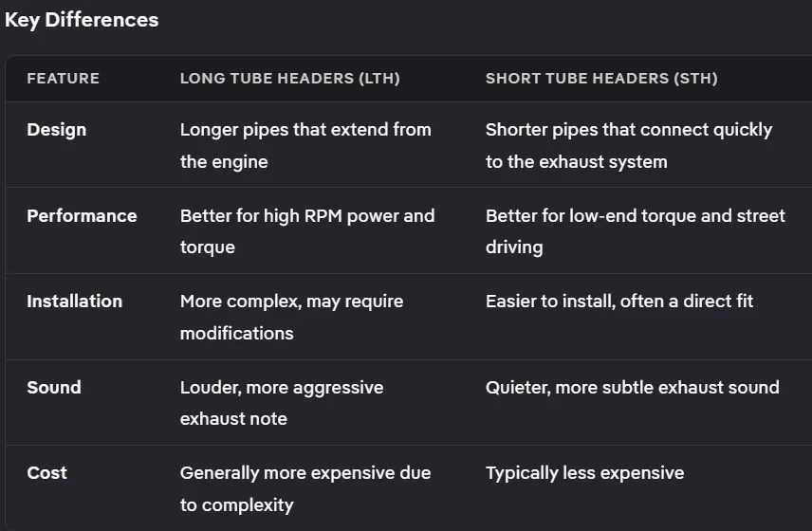The width and height of the screenshot is (812, 531).
Task: Click 'Typically less expensive' cell
Action: pyautogui.click(x=584, y=472)
